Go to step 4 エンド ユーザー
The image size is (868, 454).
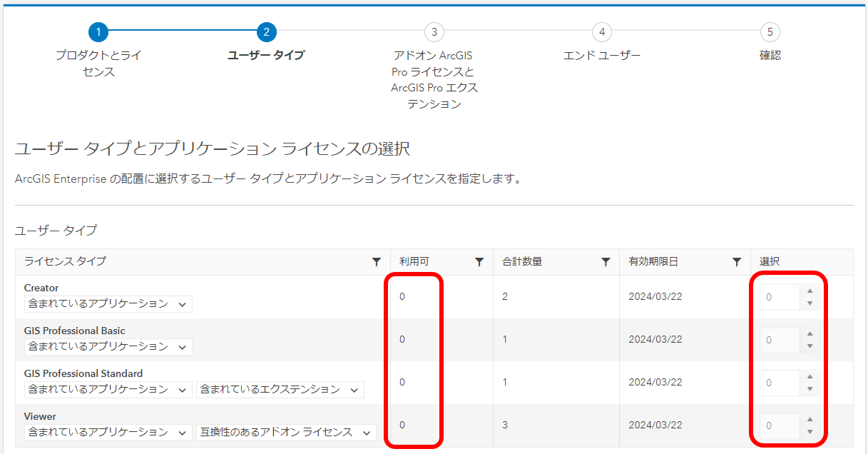(602, 32)
